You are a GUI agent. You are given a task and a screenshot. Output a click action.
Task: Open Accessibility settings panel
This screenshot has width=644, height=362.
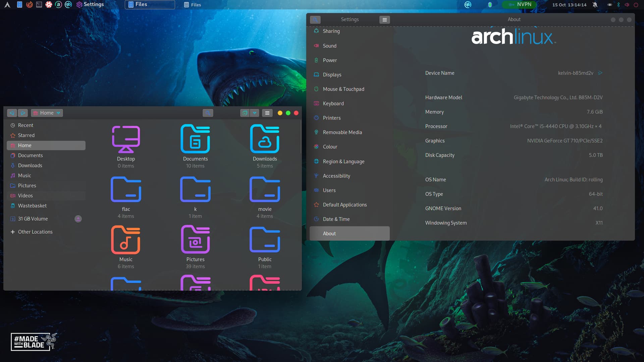pyautogui.click(x=350, y=176)
